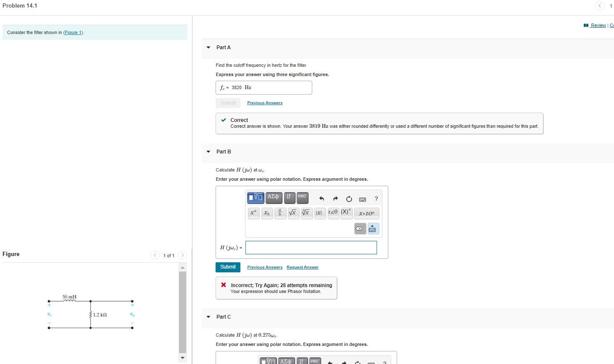Open Previous Answers for Part B
Image resolution: width=614 pixels, height=364 pixels.
point(265,267)
